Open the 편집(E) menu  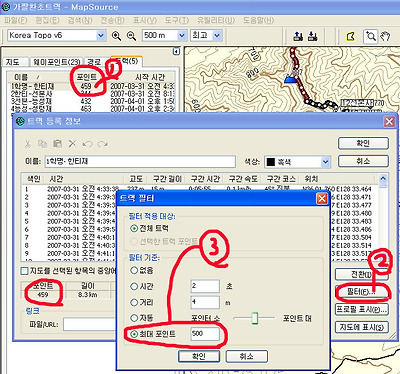(x=47, y=20)
